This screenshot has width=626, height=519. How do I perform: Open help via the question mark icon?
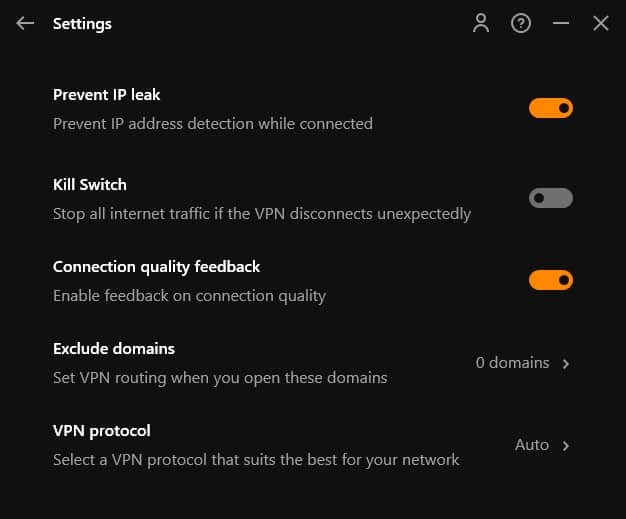point(521,23)
